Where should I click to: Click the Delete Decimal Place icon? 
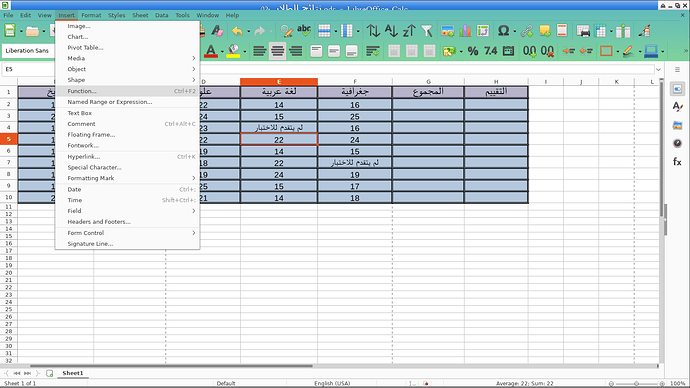[x=547, y=51]
